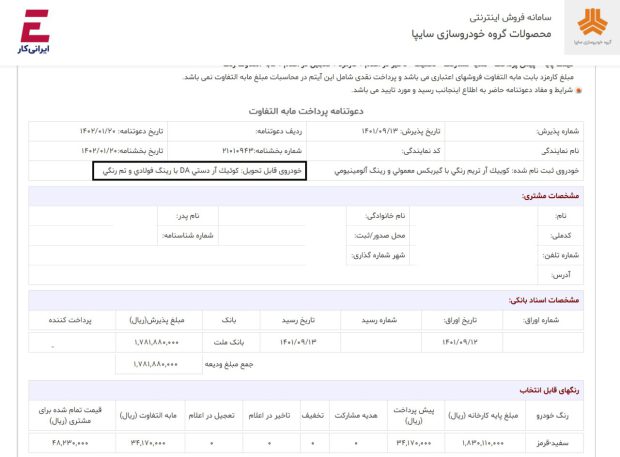Click the 'تاخیر در اعلام' column header
This screenshot has height=457, width=620.
tap(269, 415)
